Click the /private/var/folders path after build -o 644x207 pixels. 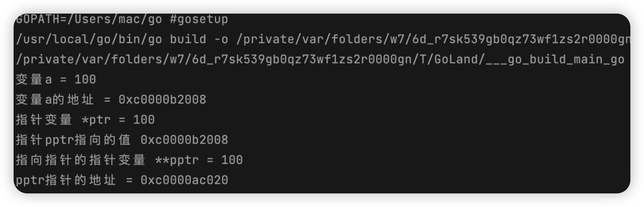tap(433, 39)
